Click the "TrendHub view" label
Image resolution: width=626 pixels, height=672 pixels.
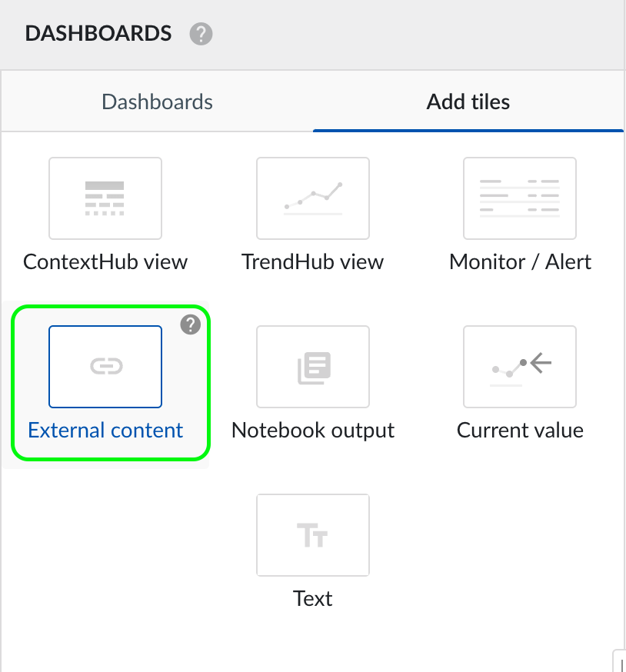(x=313, y=261)
